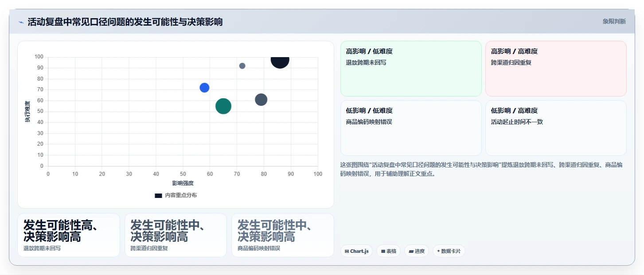Click the 数据卡片 tag chip
The width and height of the screenshot is (644, 275).
[x=449, y=251]
